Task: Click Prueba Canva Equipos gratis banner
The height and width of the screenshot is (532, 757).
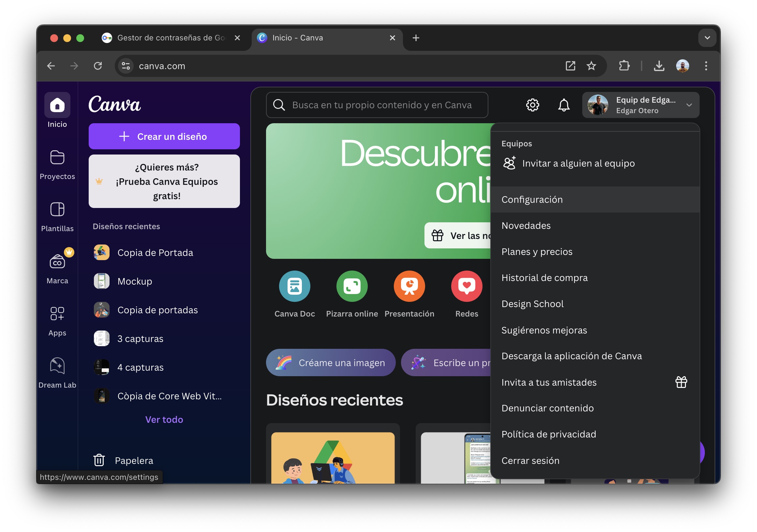Action: point(164,182)
